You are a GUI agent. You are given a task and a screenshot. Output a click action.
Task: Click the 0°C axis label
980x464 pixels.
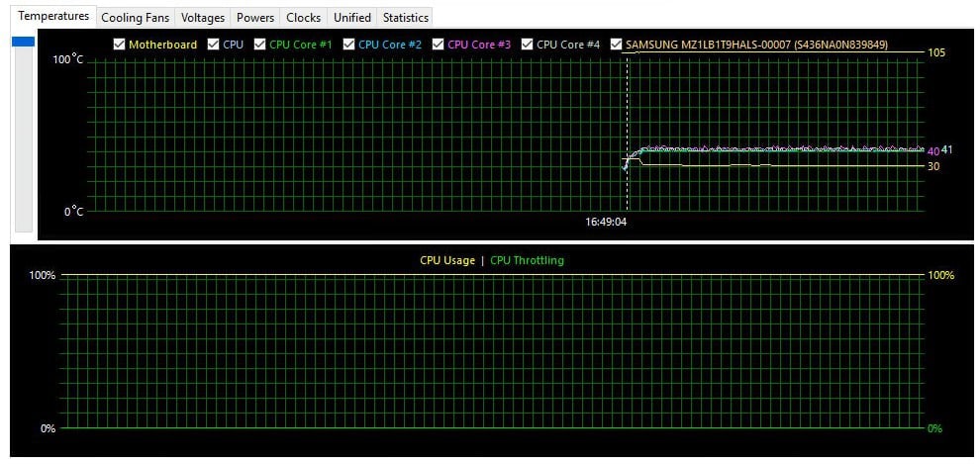pyautogui.click(x=74, y=212)
